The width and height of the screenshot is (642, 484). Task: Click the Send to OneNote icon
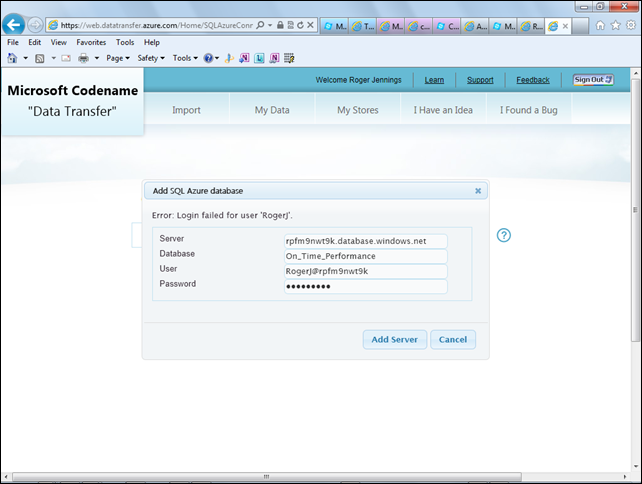point(244,58)
